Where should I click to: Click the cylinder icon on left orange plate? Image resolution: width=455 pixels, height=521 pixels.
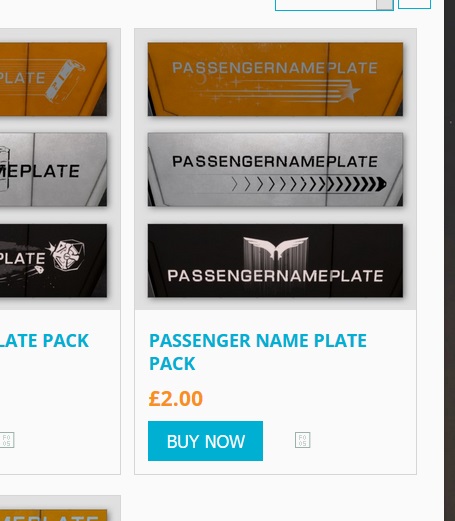pos(65,79)
